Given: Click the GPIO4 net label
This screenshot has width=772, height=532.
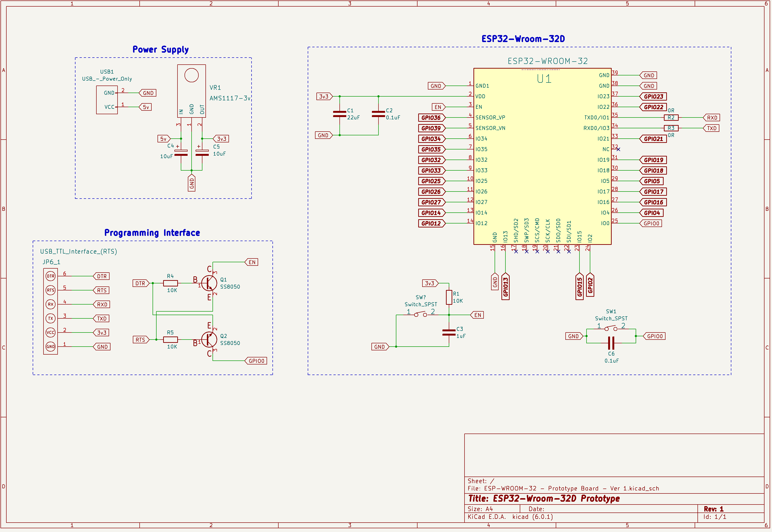Looking at the screenshot, I should pos(651,213).
